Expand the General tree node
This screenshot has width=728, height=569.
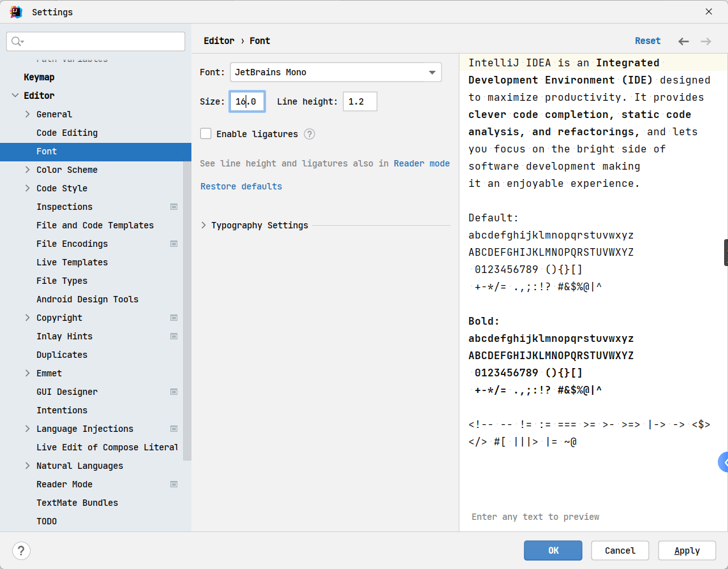(x=27, y=114)
